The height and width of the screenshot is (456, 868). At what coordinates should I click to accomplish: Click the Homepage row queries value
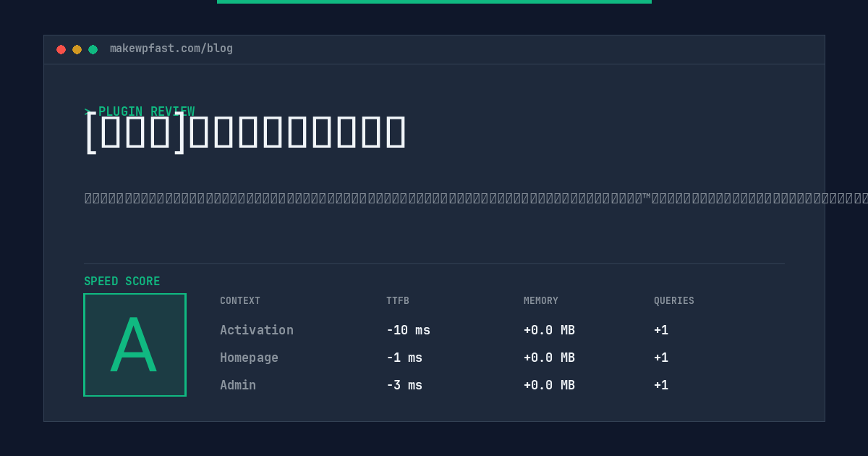pos(661,358)
